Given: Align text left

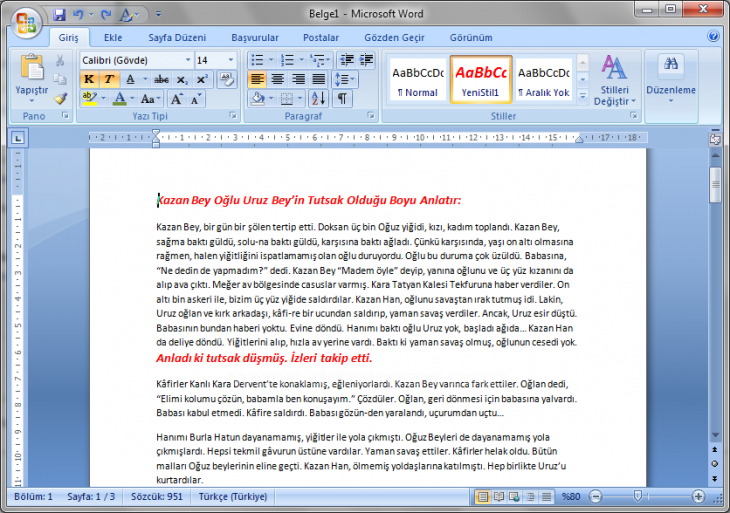Looking at the screenshot, I should pyautogui.click(x=257, y=79).
